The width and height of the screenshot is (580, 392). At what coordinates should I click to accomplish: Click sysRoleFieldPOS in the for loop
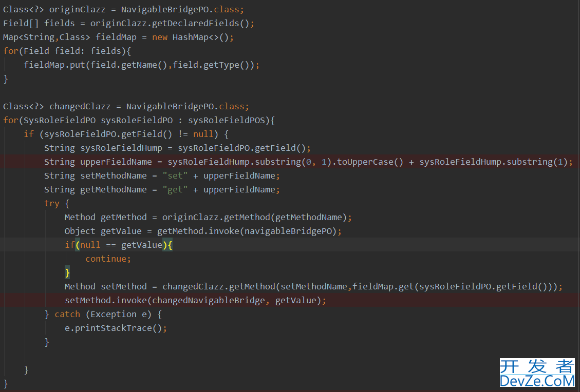(227, 120)
